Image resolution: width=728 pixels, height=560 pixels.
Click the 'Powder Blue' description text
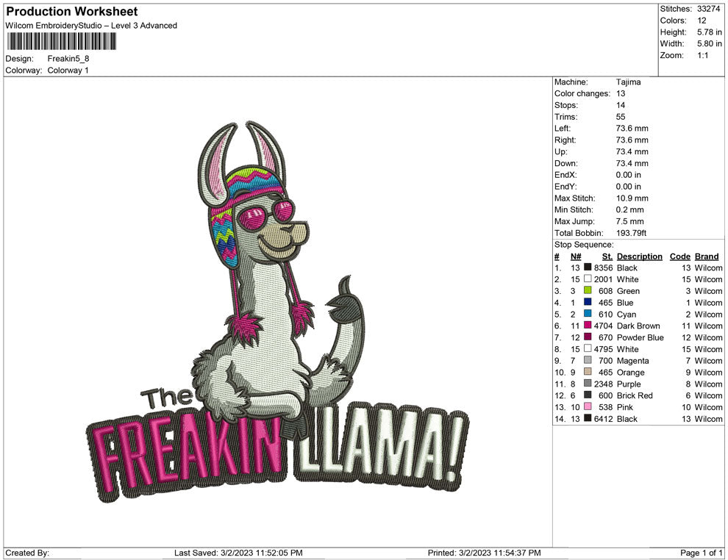[640, 337]
